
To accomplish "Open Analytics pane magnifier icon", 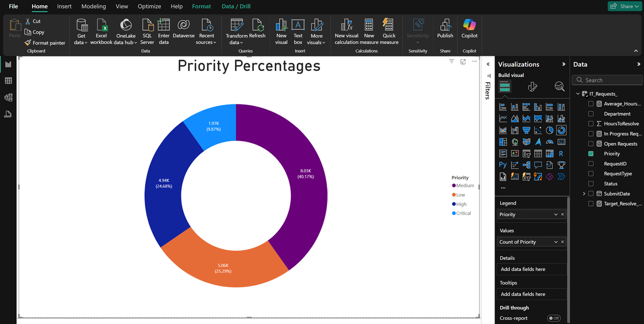I will point(559,87).
